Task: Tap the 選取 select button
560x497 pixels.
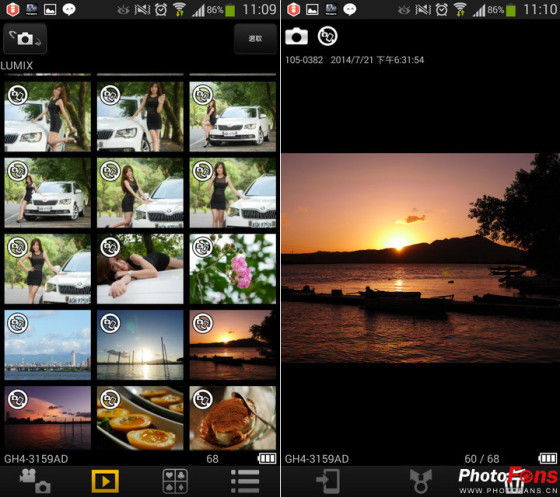Action: [255, 39]
